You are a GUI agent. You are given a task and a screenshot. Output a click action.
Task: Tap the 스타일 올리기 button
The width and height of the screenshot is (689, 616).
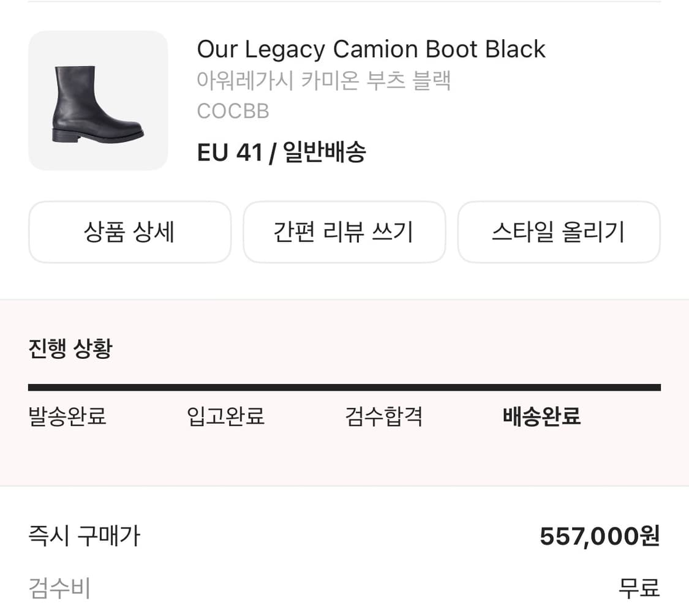point(559,232)
